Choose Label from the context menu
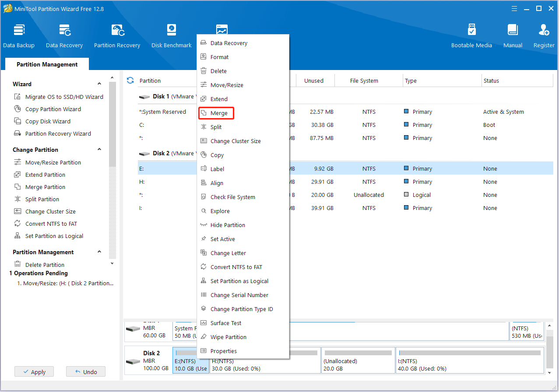The image size is (559, 392). pyautogui.click(x=243, y=169)
